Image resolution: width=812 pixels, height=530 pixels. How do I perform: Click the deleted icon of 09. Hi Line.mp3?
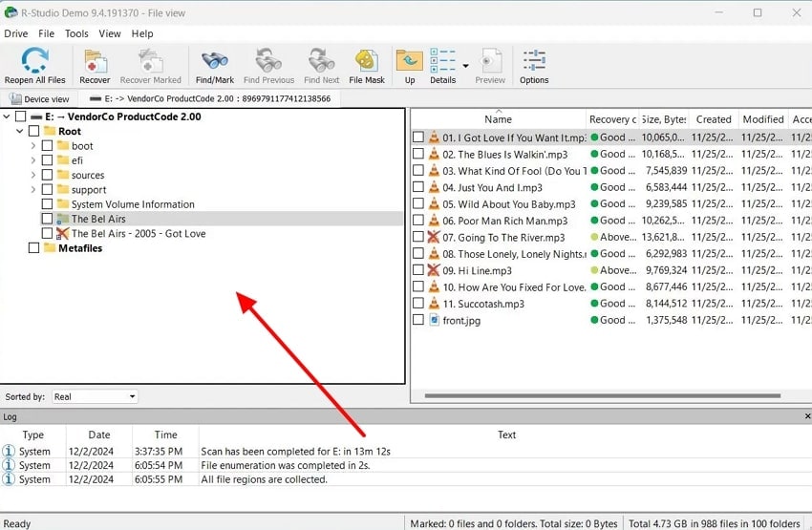[x=434, y=270]
